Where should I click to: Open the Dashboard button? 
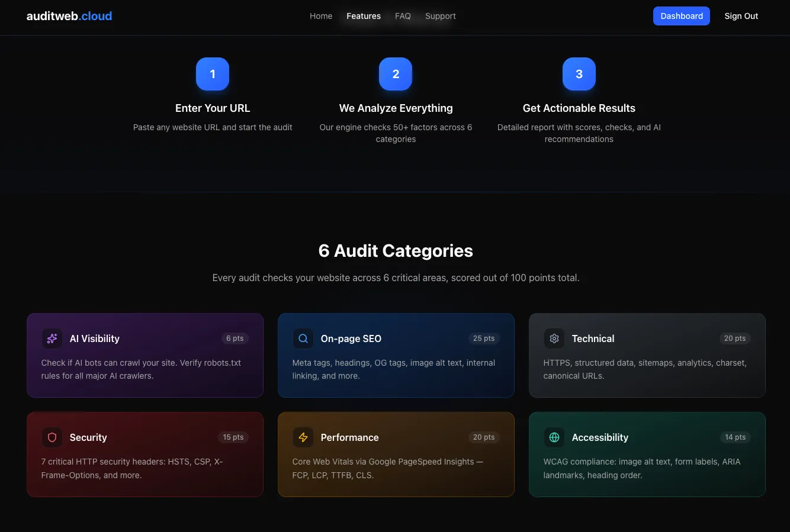click(x=681, y=16)
